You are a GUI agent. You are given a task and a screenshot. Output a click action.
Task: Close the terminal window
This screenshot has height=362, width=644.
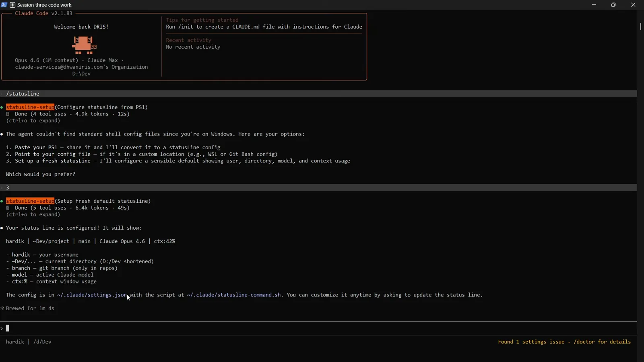click(633, 5)
